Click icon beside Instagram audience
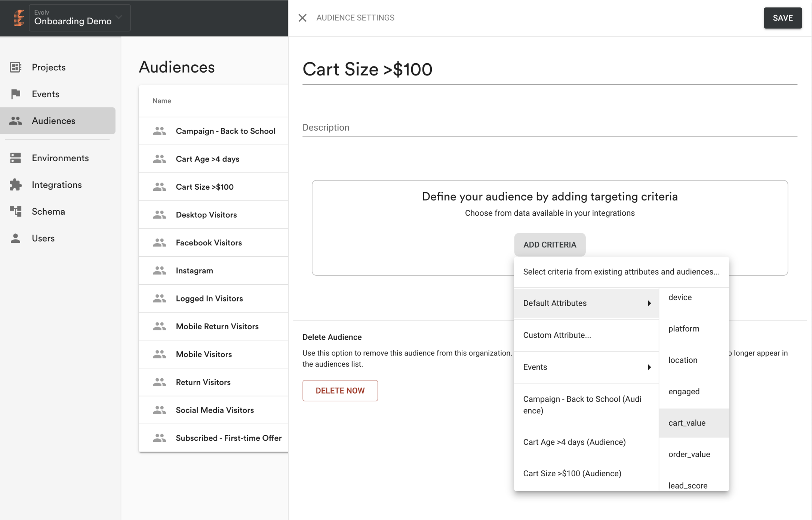Viewport: 812px width, 520px height. (160, 270)
